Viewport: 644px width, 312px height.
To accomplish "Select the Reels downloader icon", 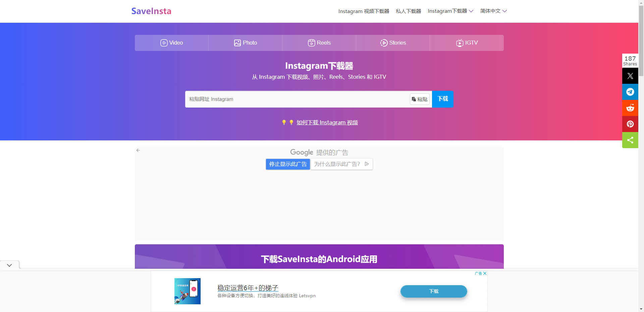I will tap(311, 43).
